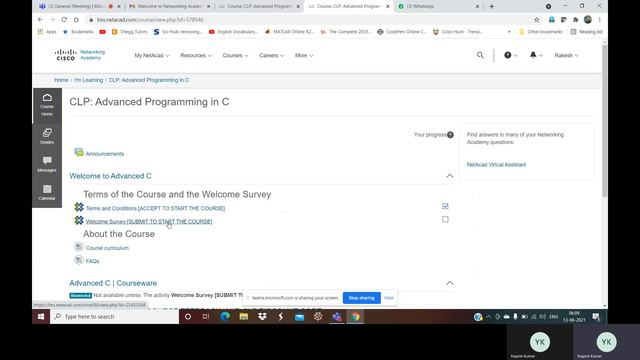This screenshot has height=360, width=640.
Task: Expand the My NetAcad menu
Action: pos(152,56)
